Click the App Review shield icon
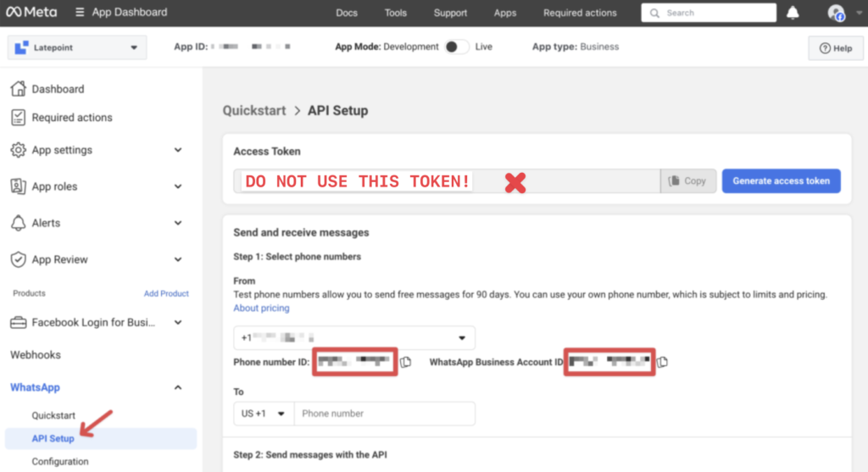 point(19,259)
